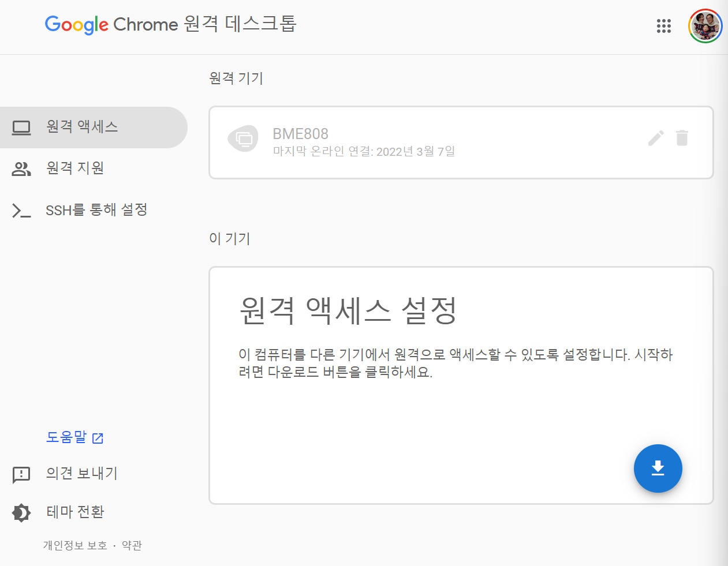Image resolution: width=728 pixels, height=566 pixels.
Task: Click 의견 보내기 to send feedback
Action: (82, 474)
